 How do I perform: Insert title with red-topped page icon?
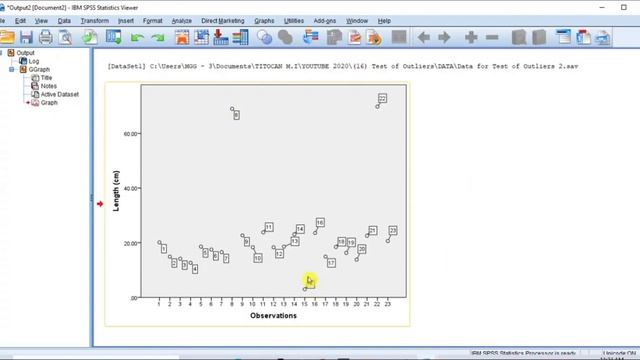tap(584, 38)
